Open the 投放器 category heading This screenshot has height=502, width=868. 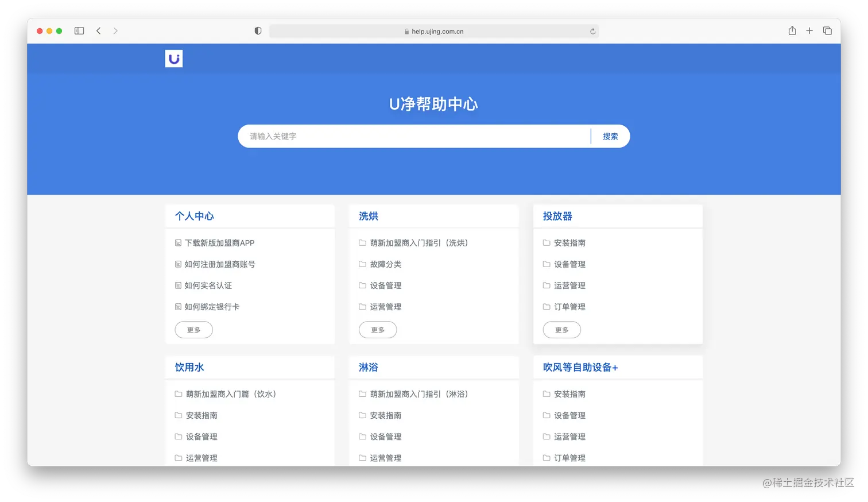(557, 216)
